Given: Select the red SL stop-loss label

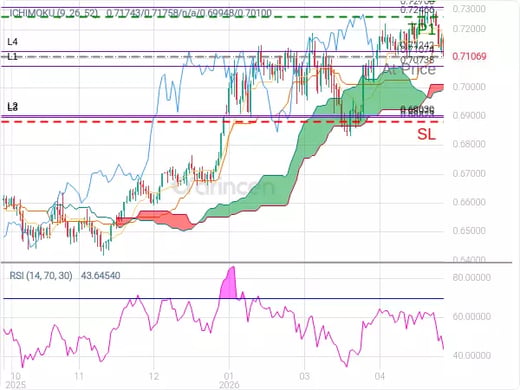Looking at the screenshot, I should 426,134.
